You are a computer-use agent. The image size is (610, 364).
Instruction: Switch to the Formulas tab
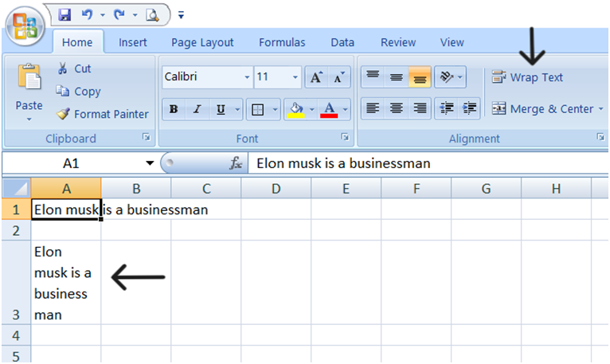[282, 42]
